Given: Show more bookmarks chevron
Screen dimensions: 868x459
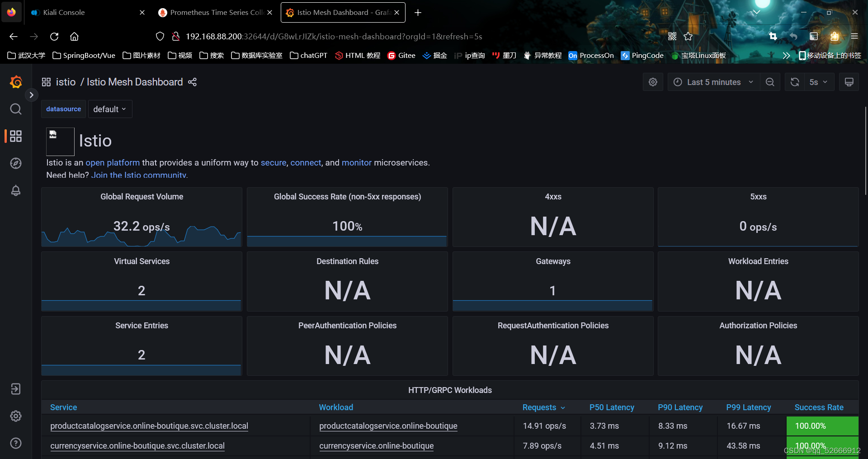Looking at the screenshot, I should (786, 56).
